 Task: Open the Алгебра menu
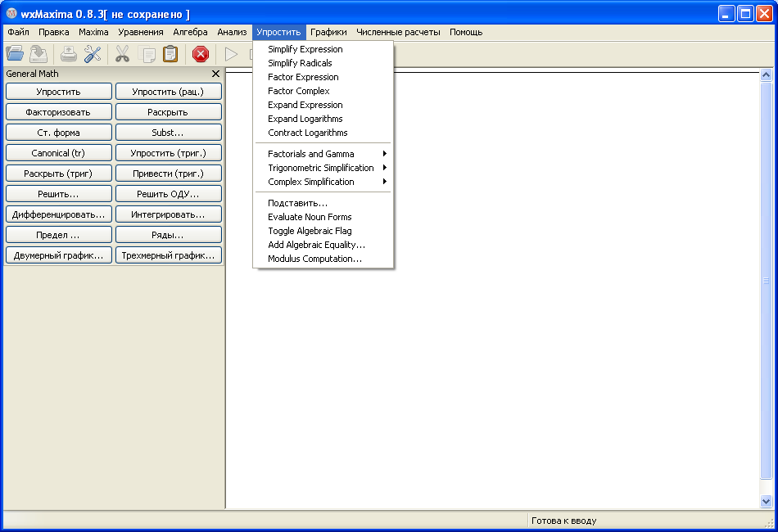tap(190, 32)
